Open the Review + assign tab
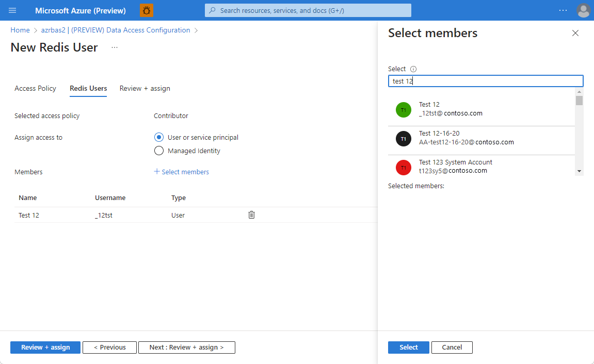 (145, 88)
